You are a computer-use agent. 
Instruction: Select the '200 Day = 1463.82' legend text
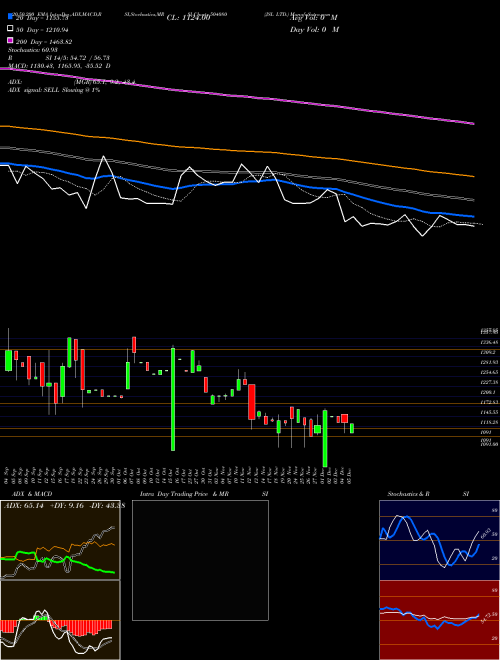click(44, 42)
